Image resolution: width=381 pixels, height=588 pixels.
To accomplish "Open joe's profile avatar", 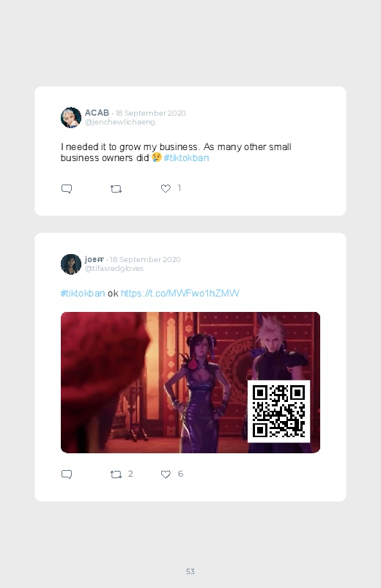I will click(71, 264).
